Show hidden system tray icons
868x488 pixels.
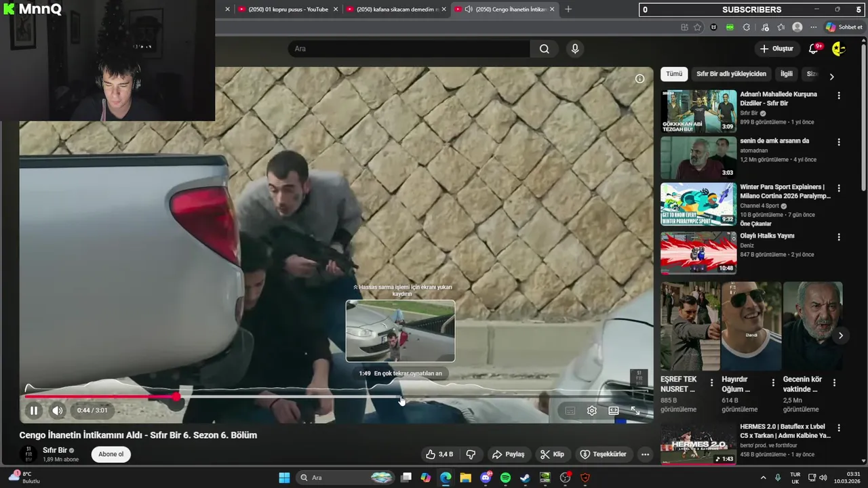[x=763, y=478]
